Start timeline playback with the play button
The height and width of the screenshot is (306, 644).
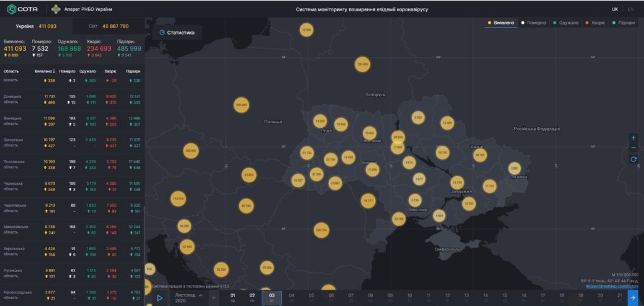click(160, 298)
